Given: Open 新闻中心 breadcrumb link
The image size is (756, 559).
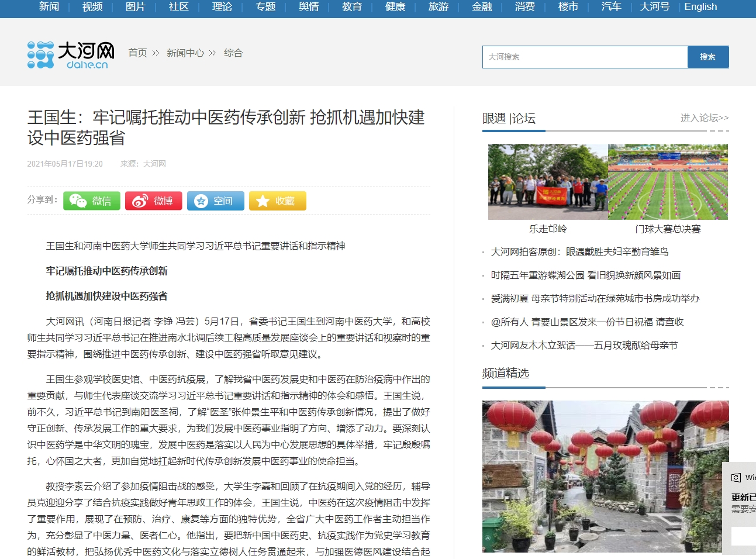Looking at the screenshot, I should [185, 53].
